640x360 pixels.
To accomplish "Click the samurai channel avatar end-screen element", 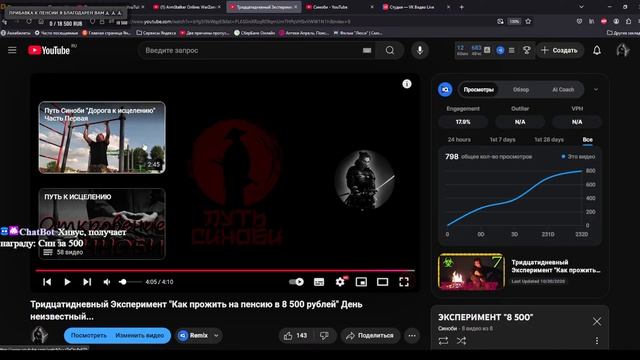I will 364,180.
